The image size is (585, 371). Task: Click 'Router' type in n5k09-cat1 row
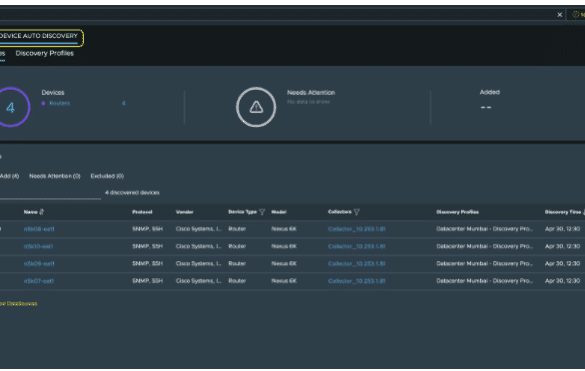[x=237, y=264]
